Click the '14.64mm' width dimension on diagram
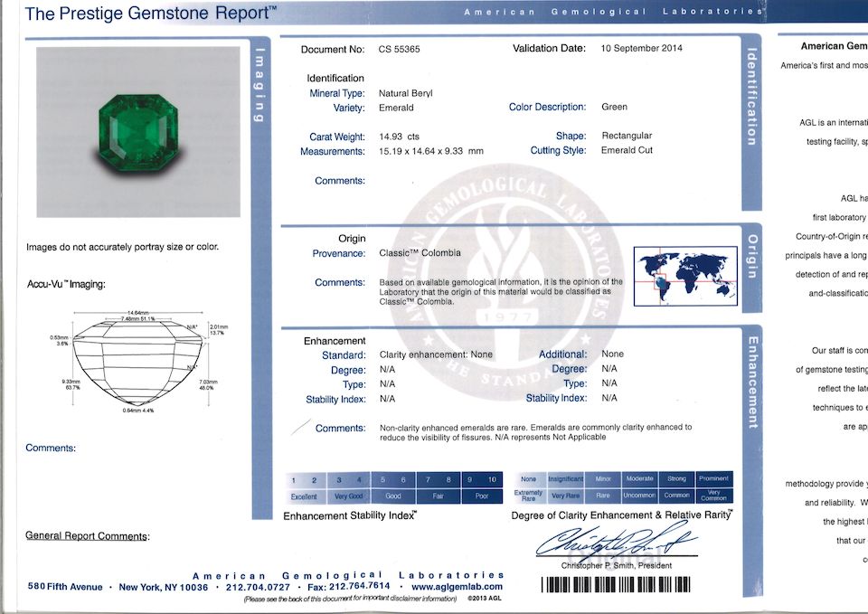This screenshot has width=868, height=614. pyautogui.click(x=137, y=313)
